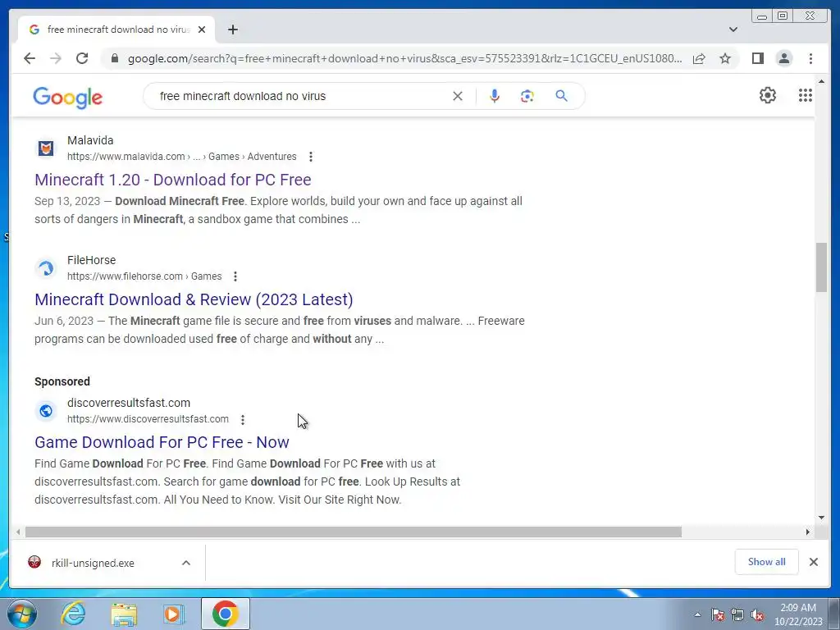Click the scroll down arrow
This screenshot has width=840, height=630.
click(821, 518)
